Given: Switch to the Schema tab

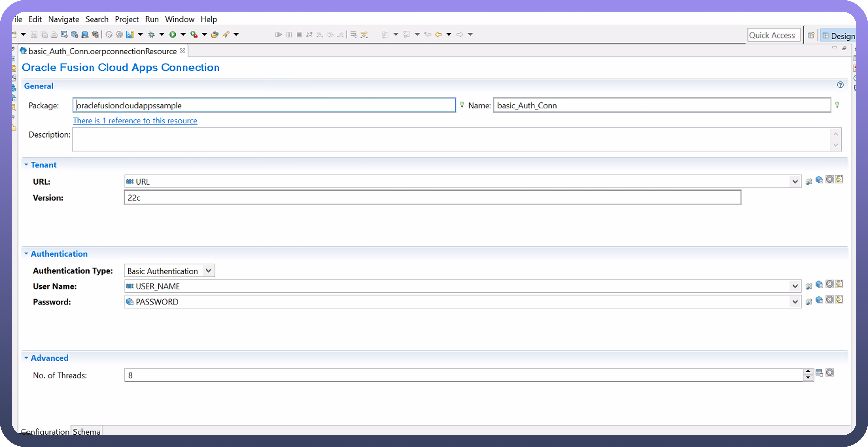Looking at the screenshot, I should point(87,432).
